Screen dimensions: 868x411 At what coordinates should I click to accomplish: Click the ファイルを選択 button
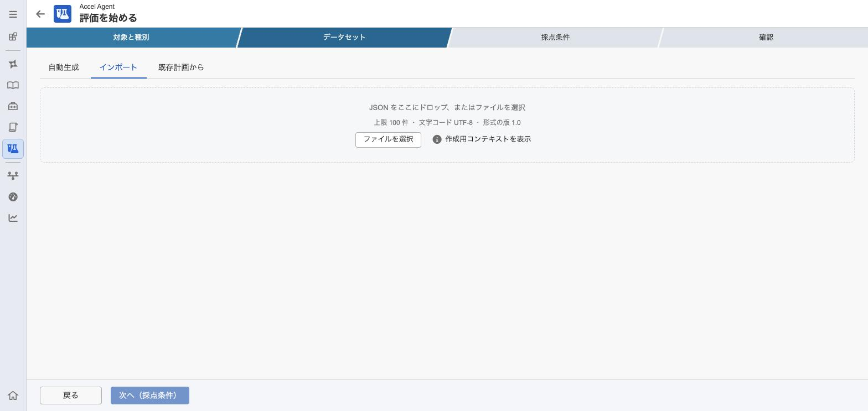pyautogui.click(x=388, y=139)
